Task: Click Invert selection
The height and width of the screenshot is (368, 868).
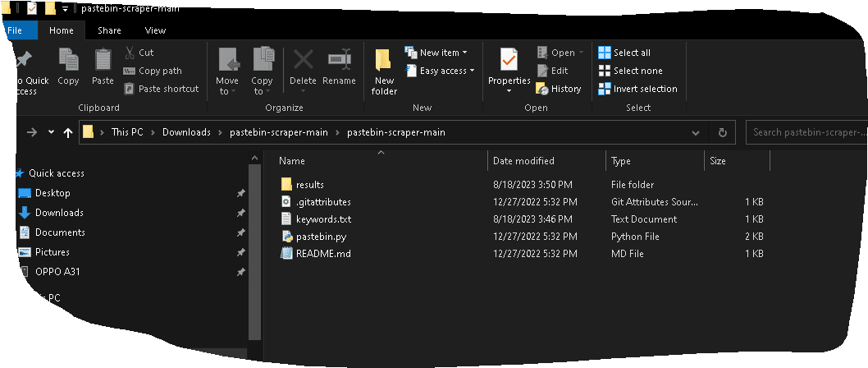Action: [637, 89]
